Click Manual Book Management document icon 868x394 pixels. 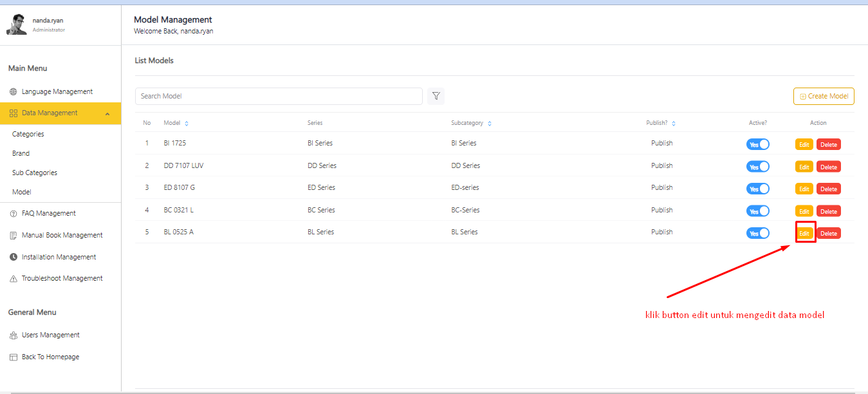(x=14, y=236)
